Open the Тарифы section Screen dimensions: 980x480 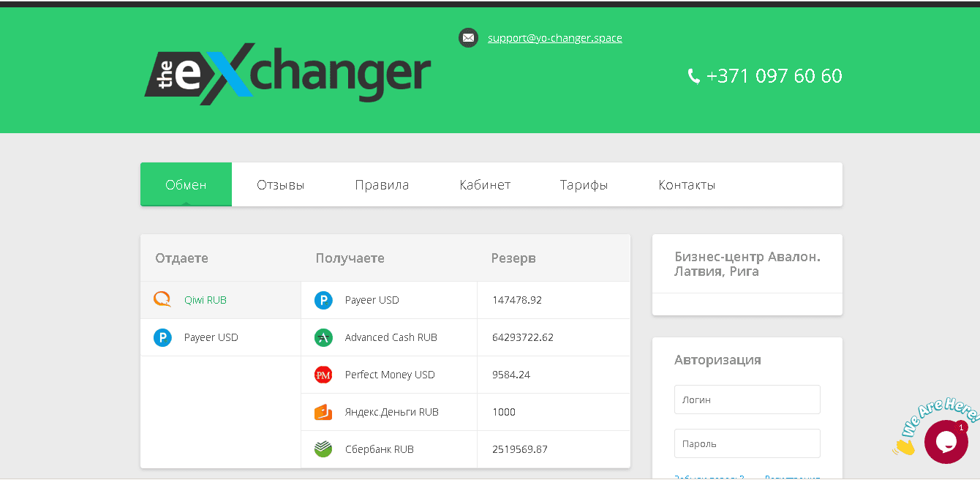point(583,184)
